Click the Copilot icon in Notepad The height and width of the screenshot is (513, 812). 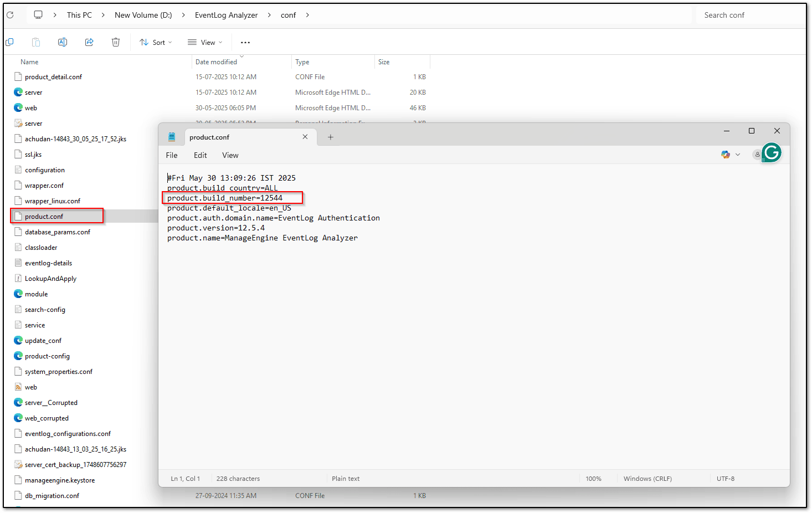[x=726, y=155]
